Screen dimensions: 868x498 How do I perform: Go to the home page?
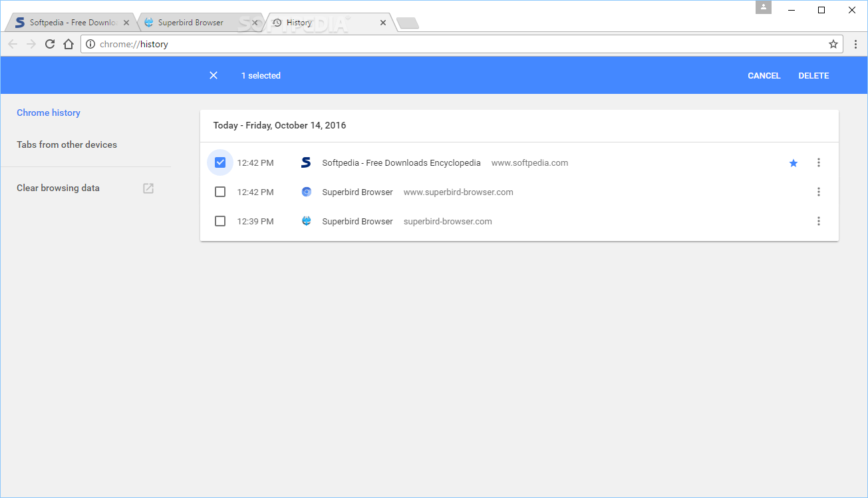pyautogui.click(x=68, y=44)
